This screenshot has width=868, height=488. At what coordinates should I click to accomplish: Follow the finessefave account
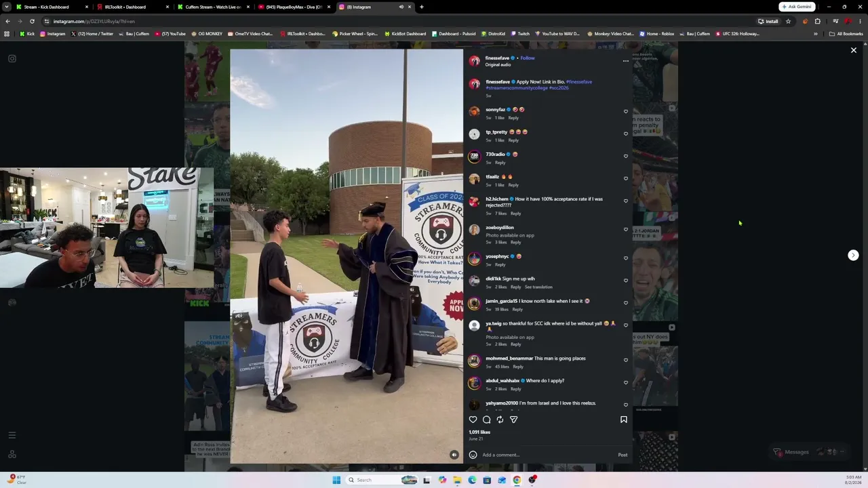click(528, 58)
